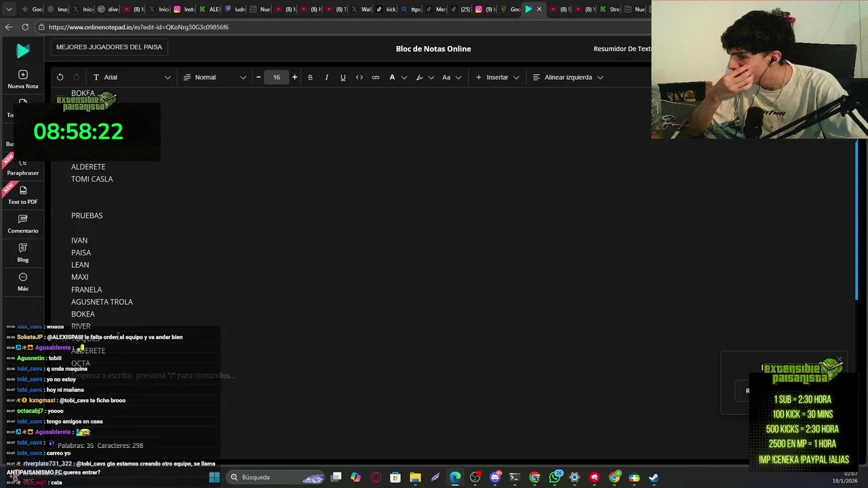Open Opera from the taskbar

click(376, 477)
